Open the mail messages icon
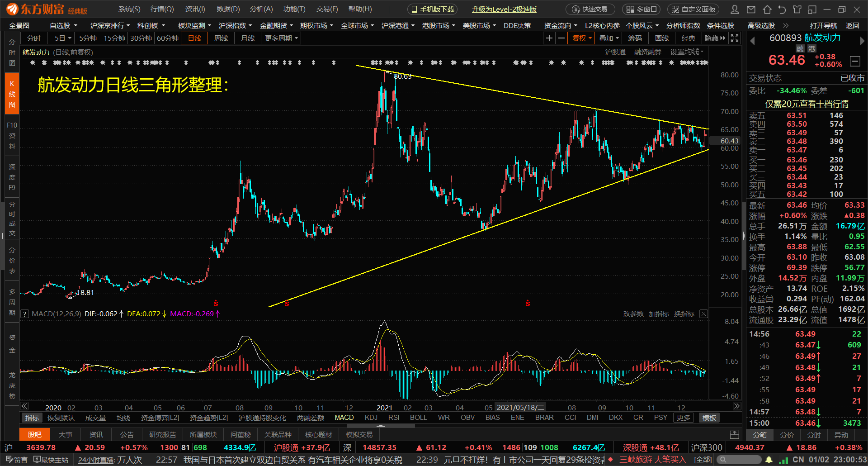Screen dimensions: 868x466 click(751, 10)
